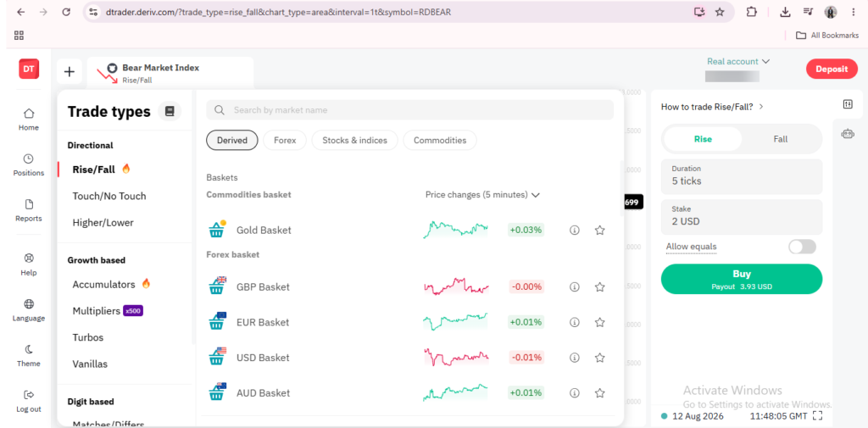The image size is (868, 428).
Task: Switch Theme using moon icon
Action: [x=29, y=349]
